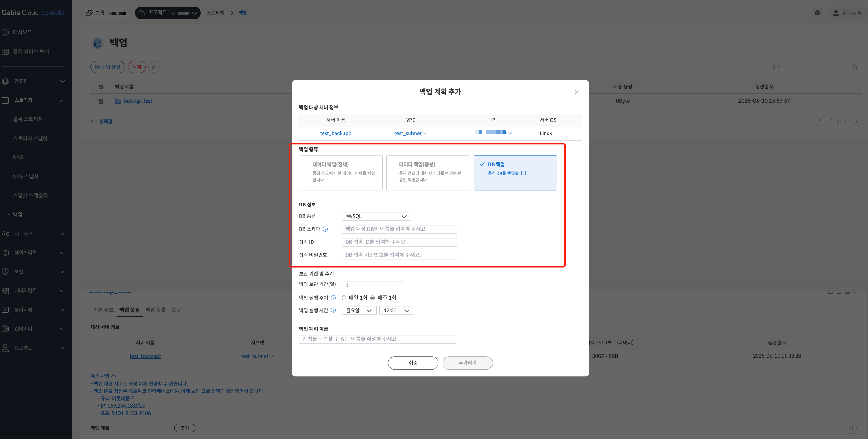This screenshot has width=868, height=439.
Task: Select the 매주 1회 radio button
Action: coord(373,298)
